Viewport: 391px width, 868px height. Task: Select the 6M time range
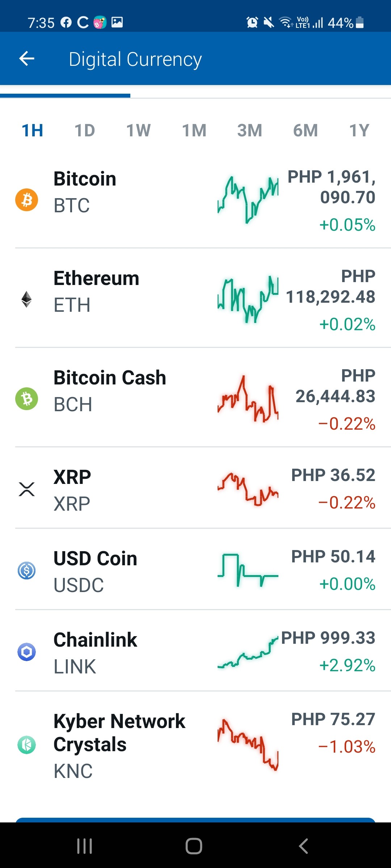305,130
